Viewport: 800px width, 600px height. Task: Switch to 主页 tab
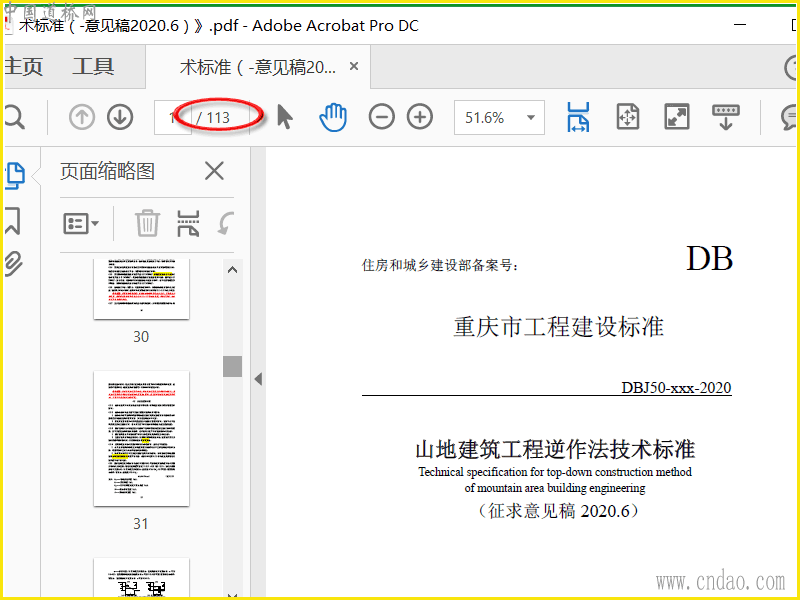[x=23, y=67]
